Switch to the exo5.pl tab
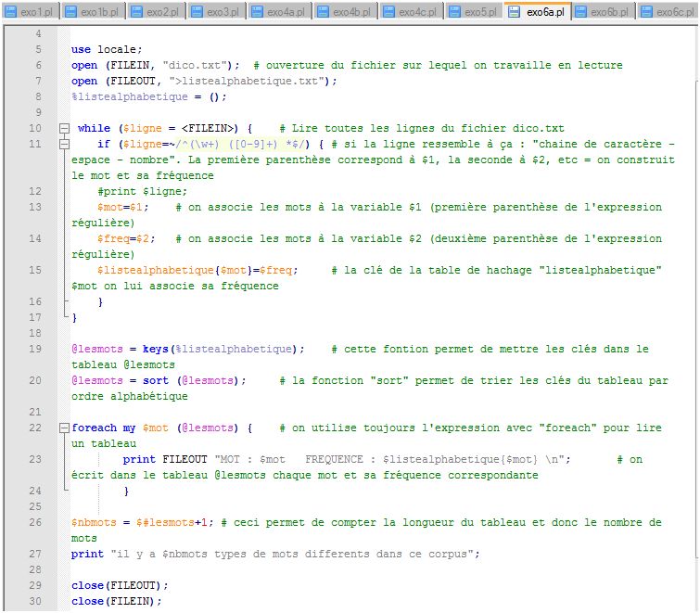 (474, 12)
